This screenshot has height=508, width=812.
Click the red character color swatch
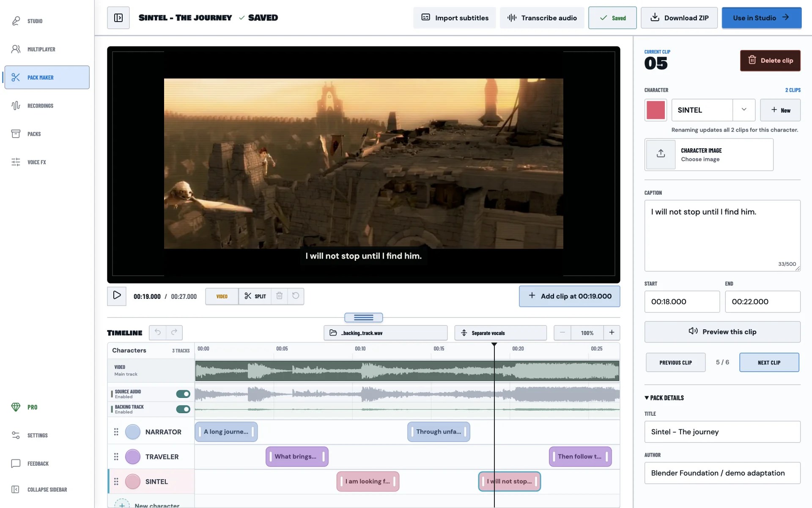click(656, 110)
